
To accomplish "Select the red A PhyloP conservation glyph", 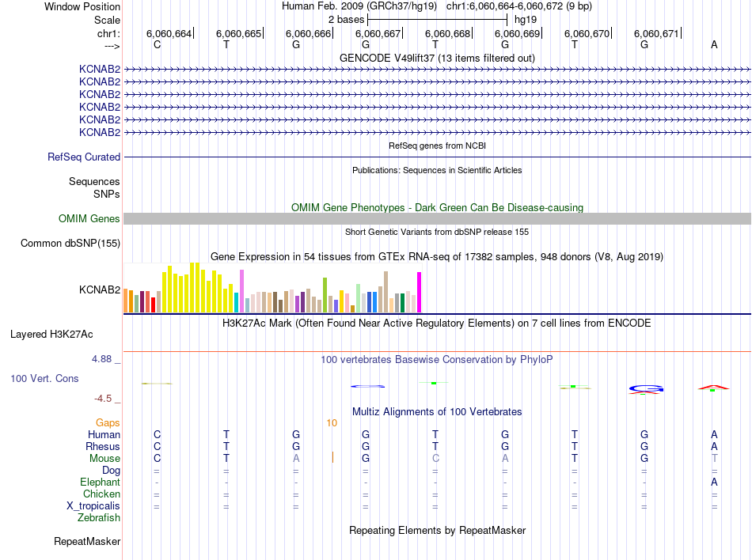I will click(714, 388).
